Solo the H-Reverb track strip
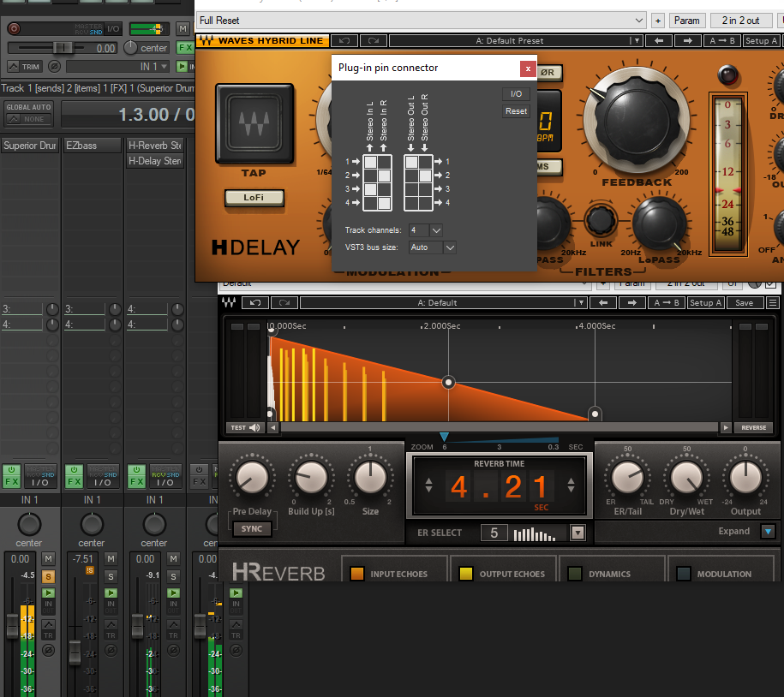 click(x=173, y=576)
